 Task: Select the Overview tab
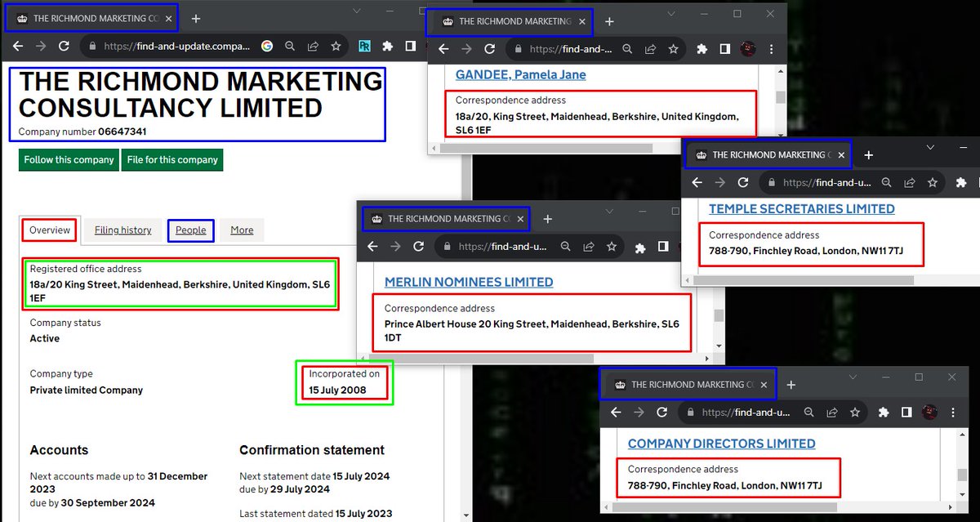point(50,230)
